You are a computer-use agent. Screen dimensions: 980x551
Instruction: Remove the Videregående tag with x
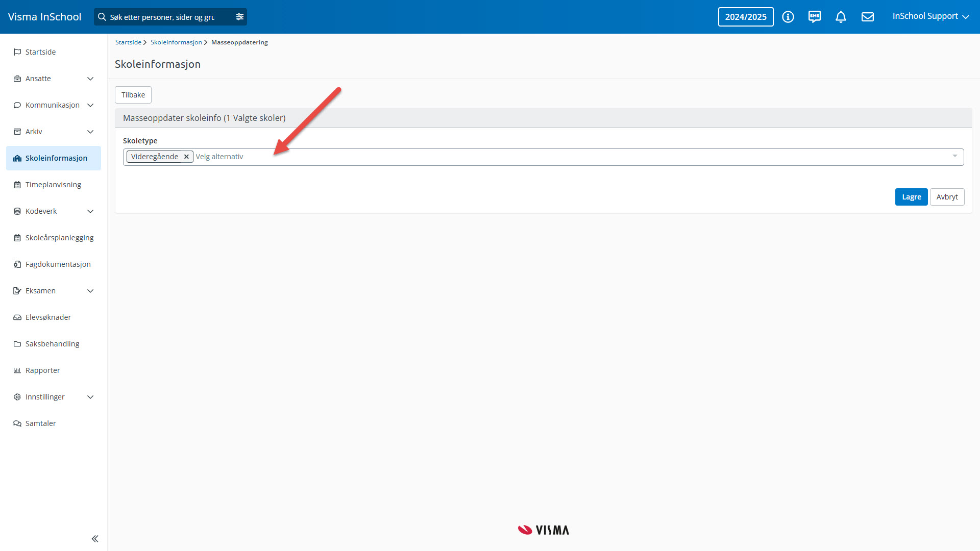tap(186, 157)
